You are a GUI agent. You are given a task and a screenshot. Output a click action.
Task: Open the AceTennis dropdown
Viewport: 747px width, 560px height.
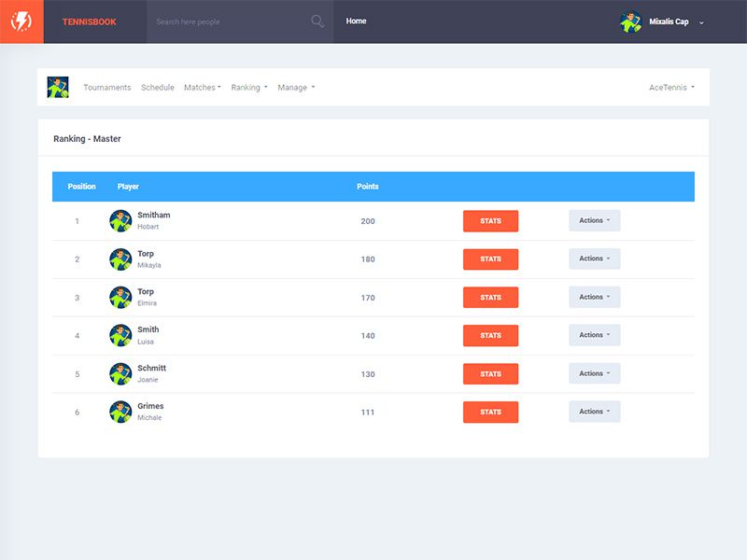tap(669, 87)
